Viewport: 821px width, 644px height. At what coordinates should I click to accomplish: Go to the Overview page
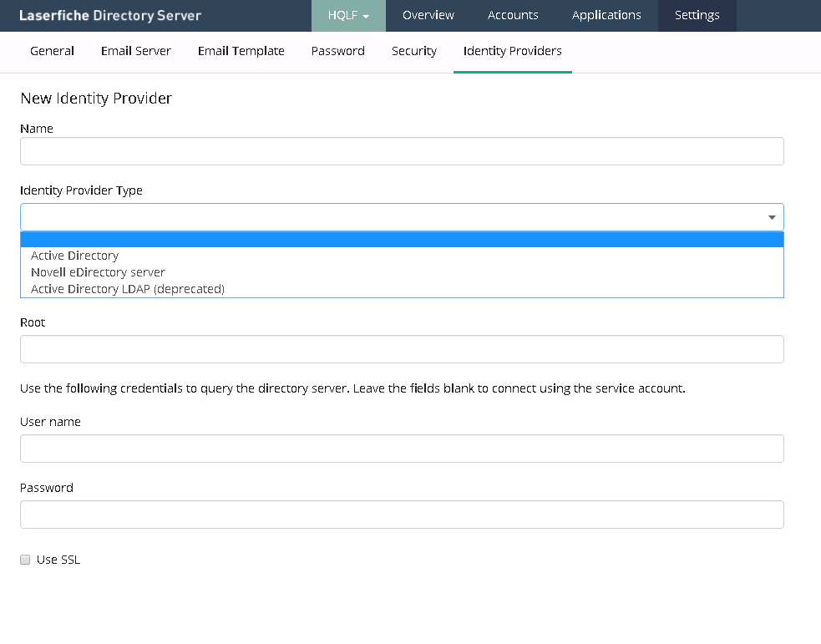point(428,16)
